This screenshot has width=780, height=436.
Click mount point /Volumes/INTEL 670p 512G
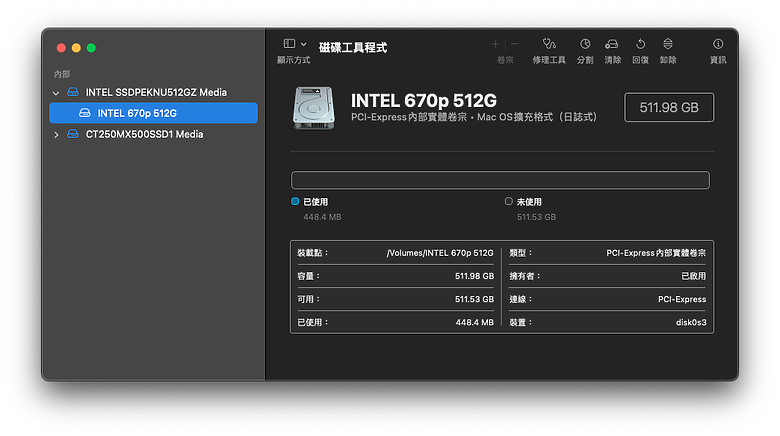(440, 253)
